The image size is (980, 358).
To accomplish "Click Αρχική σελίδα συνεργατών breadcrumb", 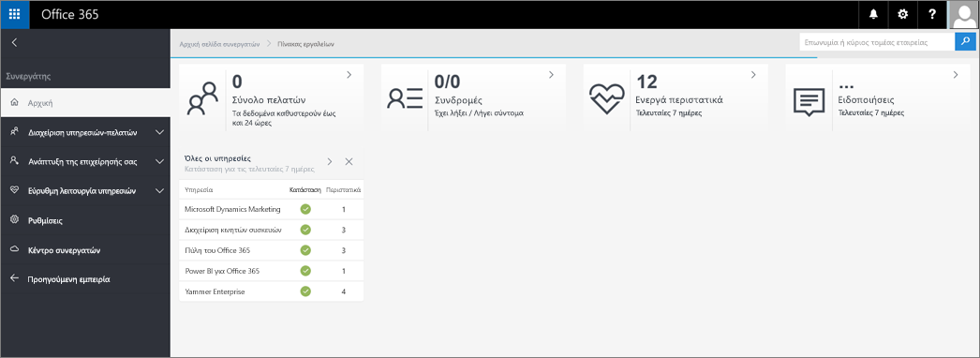I will (x=218, y=44).
